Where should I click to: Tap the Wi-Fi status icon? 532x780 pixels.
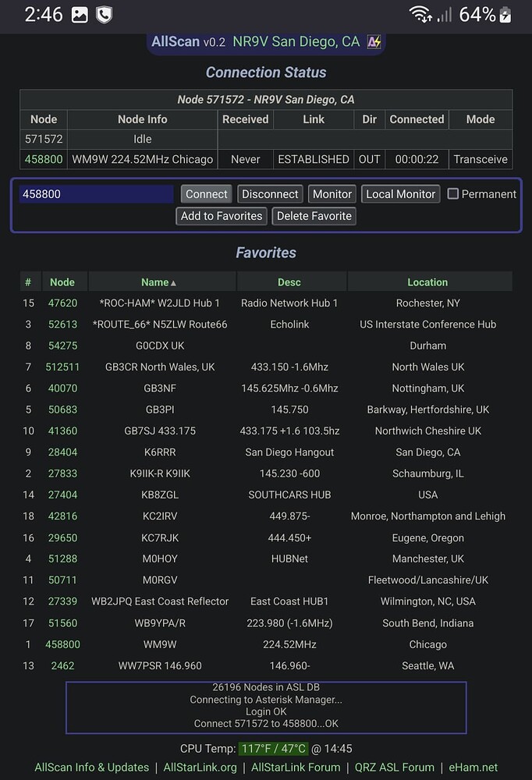coord(420,14)
